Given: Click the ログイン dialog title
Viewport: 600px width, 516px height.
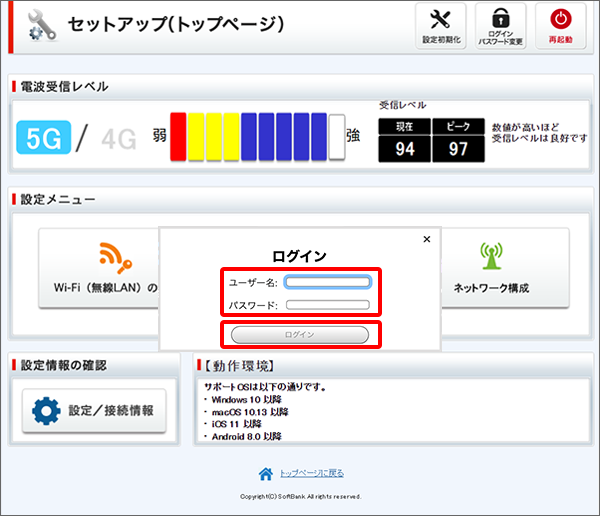Looking at the screenshot, I should click(x=299, y=256).
